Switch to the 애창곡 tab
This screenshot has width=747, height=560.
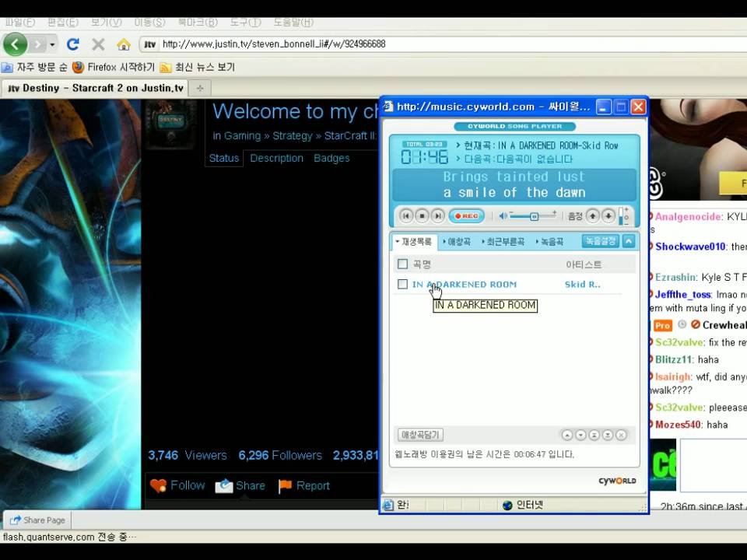pyautogui.click(x=457, y=242)
